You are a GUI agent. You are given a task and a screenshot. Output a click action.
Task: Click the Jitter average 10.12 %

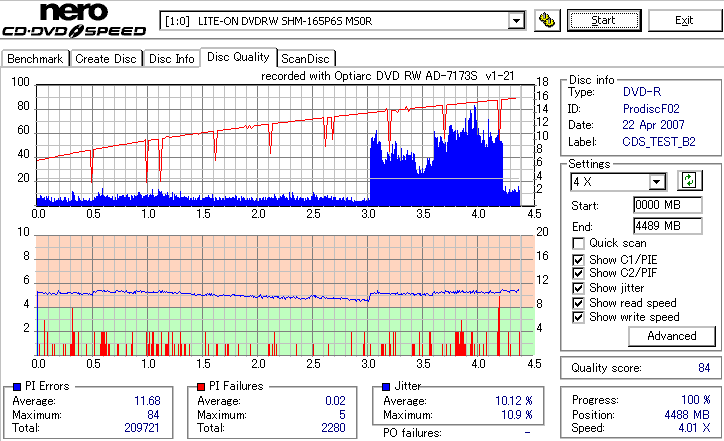pos(514,401)
